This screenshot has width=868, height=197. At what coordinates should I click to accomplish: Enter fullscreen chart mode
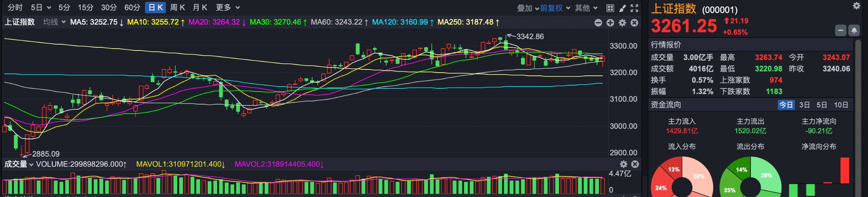pyautogui.click(x=634, y=8)
